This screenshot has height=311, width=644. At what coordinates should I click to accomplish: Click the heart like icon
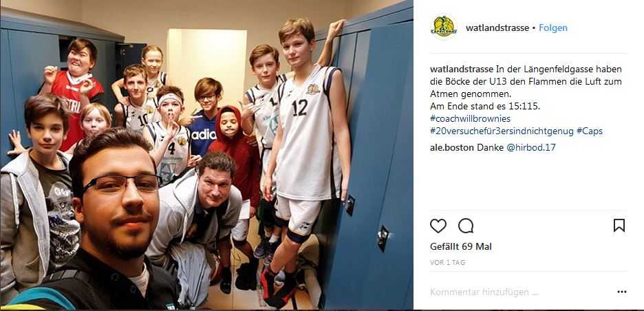coord(438,226)
